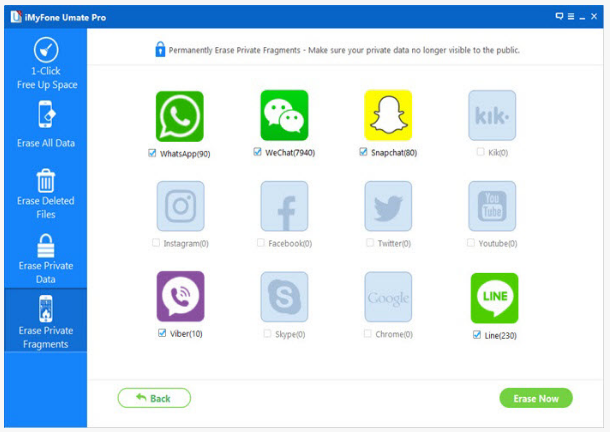Viewport: 610px width, 432px height.
Task: Uncheck the WeChat(7940) checkbox
Action: pos(257,152)
